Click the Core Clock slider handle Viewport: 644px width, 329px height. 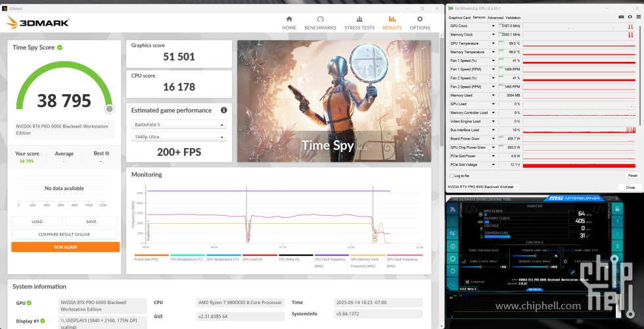480,267
